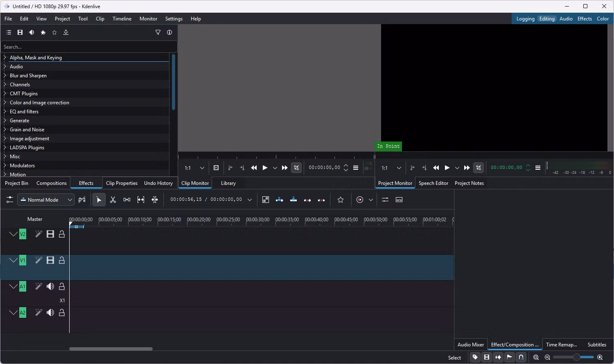This screenshot has width=614, height=364.
Task: Switch to the Project Bin tab
Action: (16, 183)
